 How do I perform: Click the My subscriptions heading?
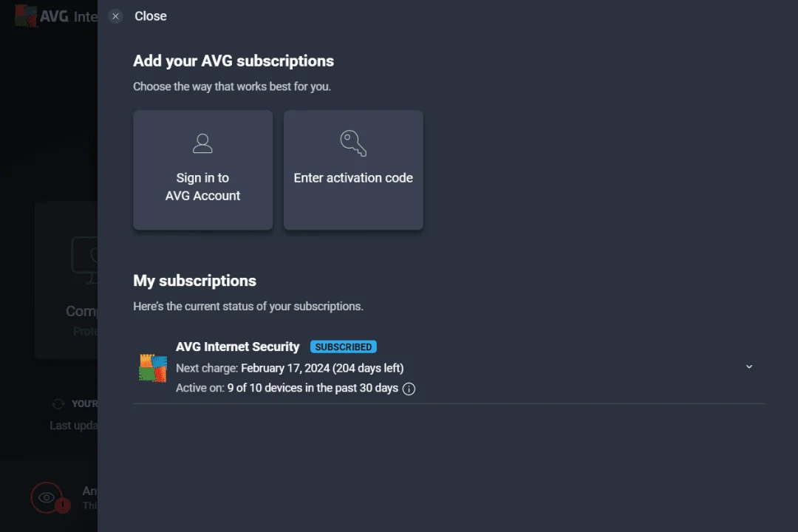[x=194, y=281]
